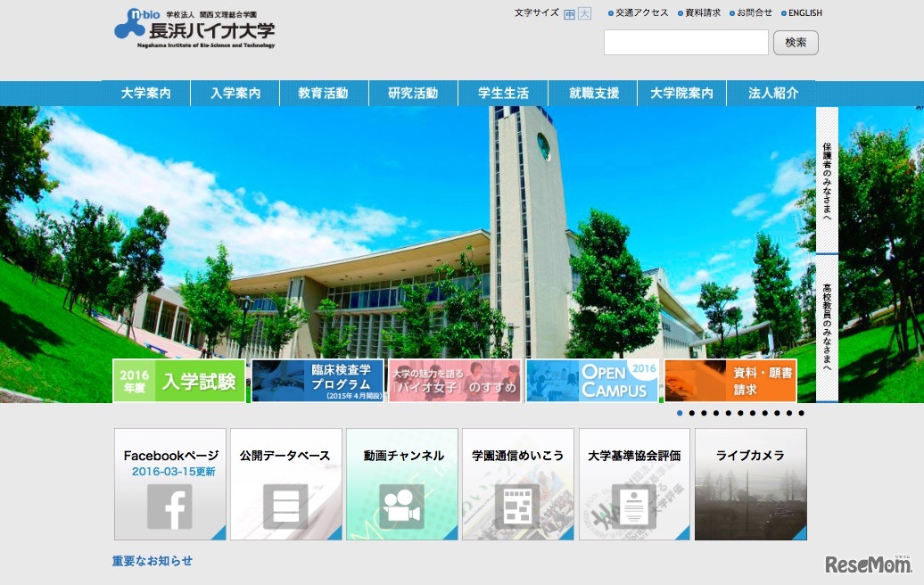Select the large 大 font size option
Screen dimensions: 924x585
click(583, 13)
